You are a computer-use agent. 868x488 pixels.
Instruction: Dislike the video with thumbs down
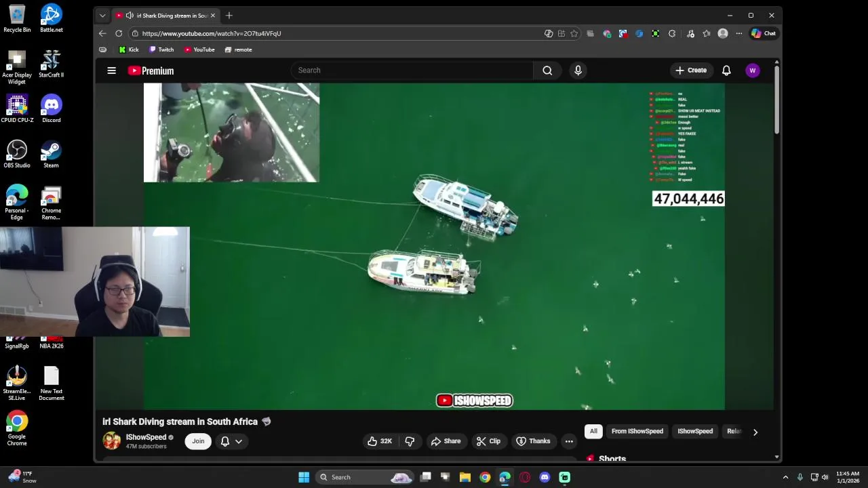point(410,441)
